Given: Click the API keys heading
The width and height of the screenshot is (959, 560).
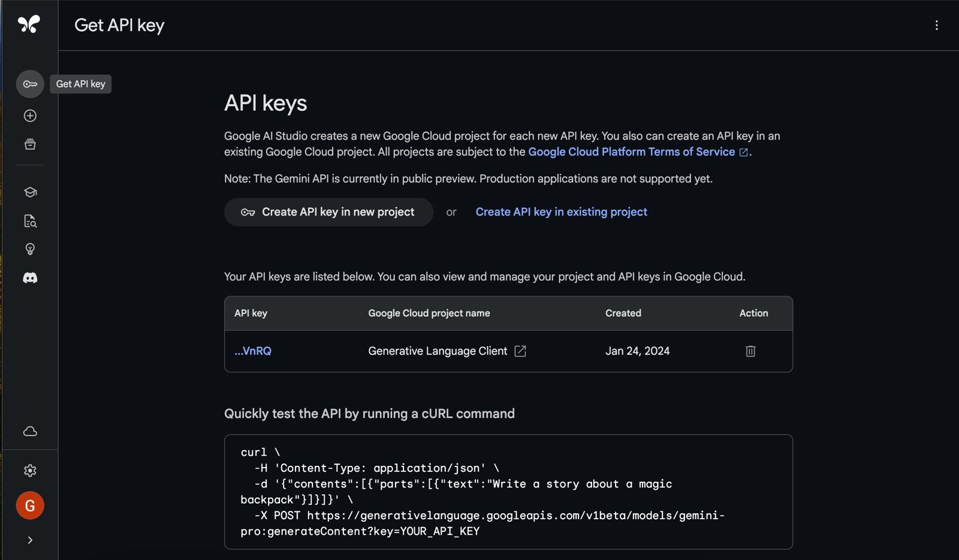Looking at the screenshot, I should (266, 103).
